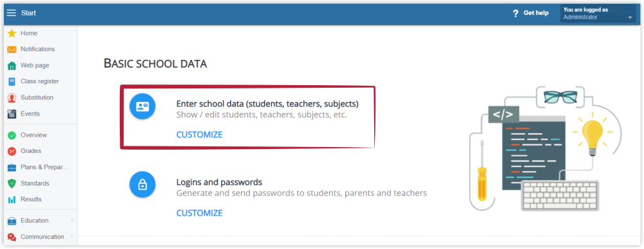Screen dimensions: 644x249
Task: Click CUSTOMIZE under Enter school data
Action: [199, 135]
